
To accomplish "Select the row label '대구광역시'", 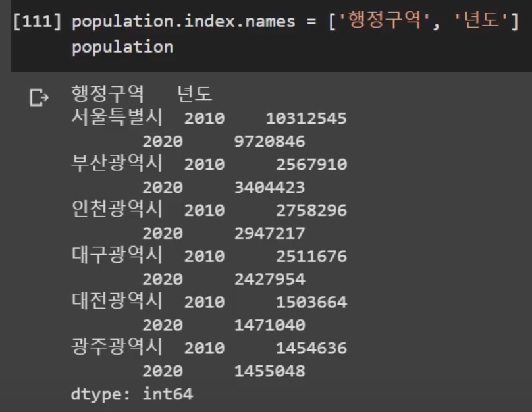I will (117, 255).
